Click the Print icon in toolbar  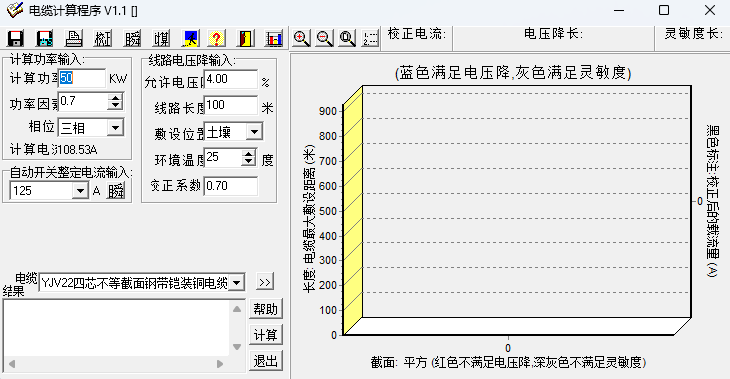click(x=74, y=38)
